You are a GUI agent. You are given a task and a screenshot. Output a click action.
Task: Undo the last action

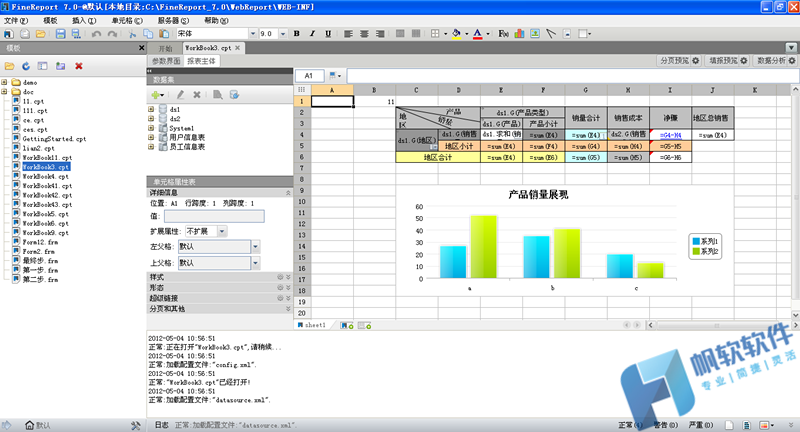(x=96, y=34)
